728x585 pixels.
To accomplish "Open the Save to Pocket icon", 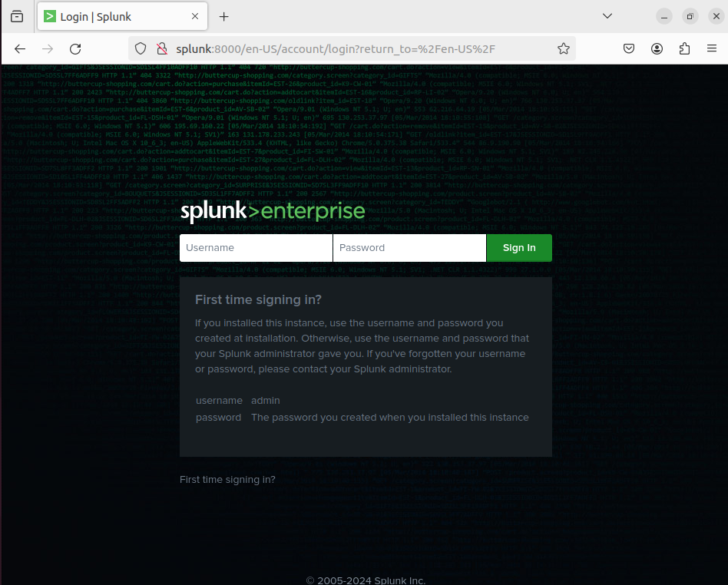I will tap(628, 48).
